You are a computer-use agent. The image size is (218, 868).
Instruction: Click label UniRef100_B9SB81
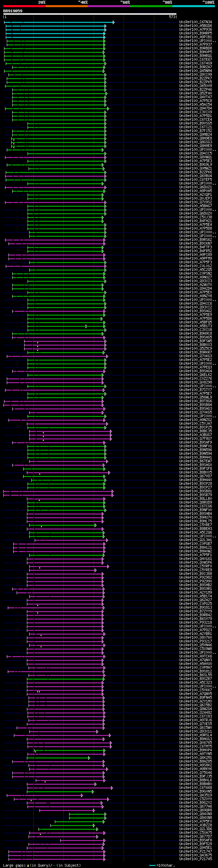(196, 491)
